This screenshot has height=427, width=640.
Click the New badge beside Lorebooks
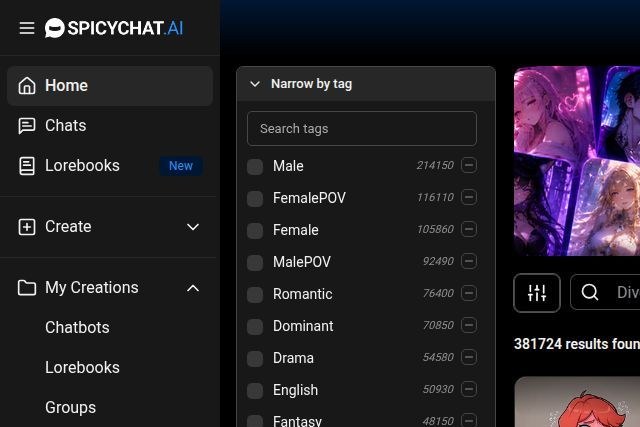click(x=181, y=166)
